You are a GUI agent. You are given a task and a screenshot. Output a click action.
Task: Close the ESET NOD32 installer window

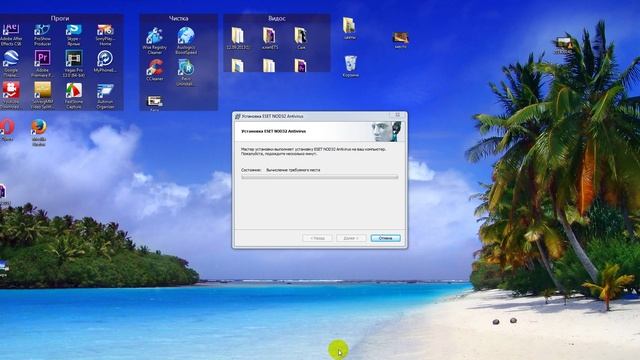(398, 116)
